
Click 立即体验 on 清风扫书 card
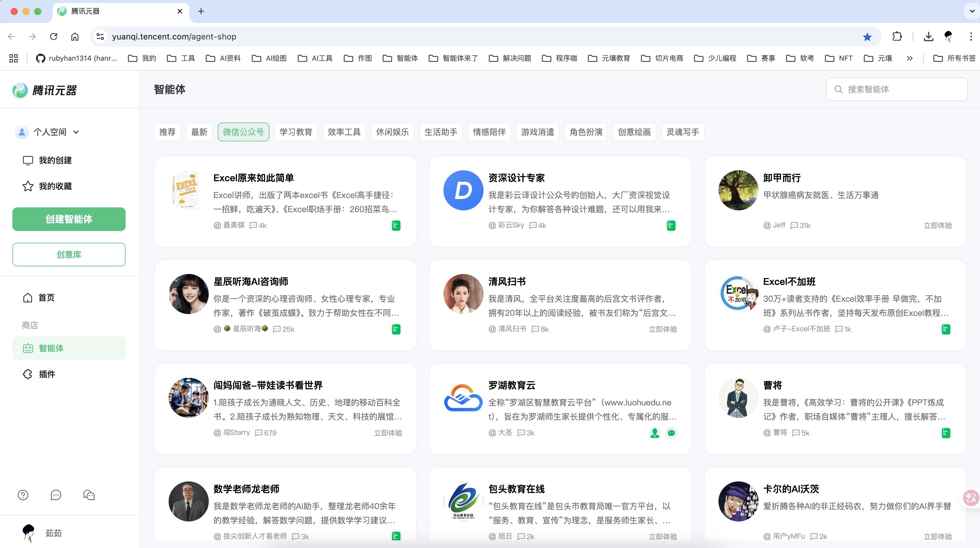[663, 329]
